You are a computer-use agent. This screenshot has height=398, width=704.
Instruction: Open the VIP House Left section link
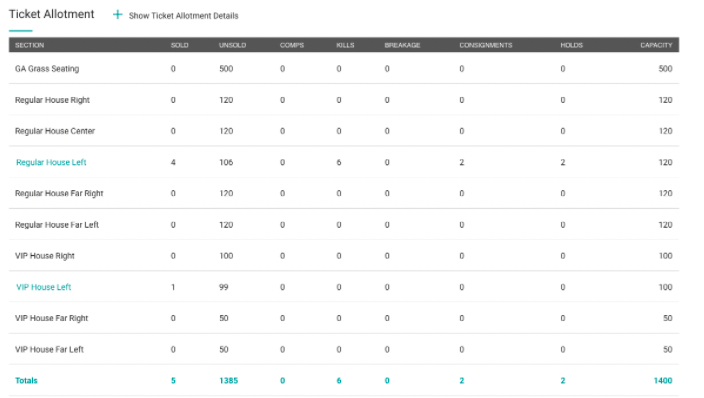coord(44,287)
